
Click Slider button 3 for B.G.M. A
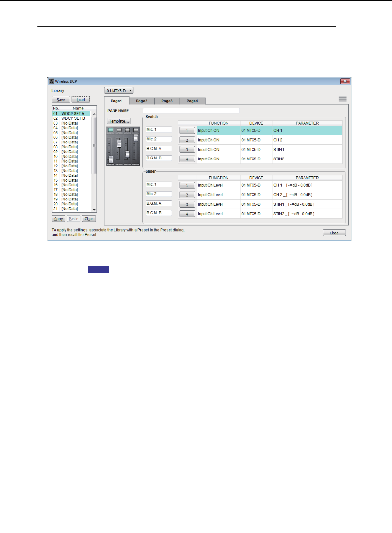[187, 205]
